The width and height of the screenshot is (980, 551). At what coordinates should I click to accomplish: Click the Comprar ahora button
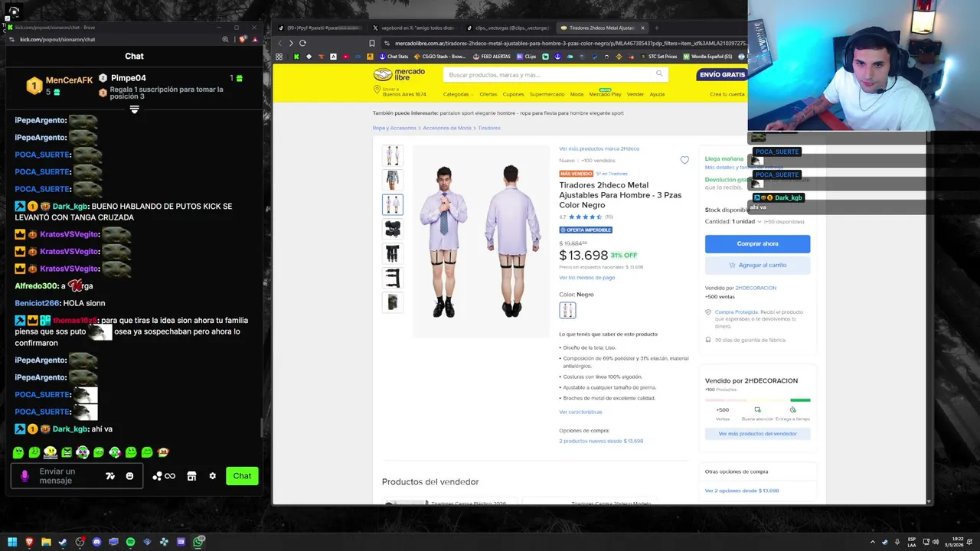(x=757, y=243)
